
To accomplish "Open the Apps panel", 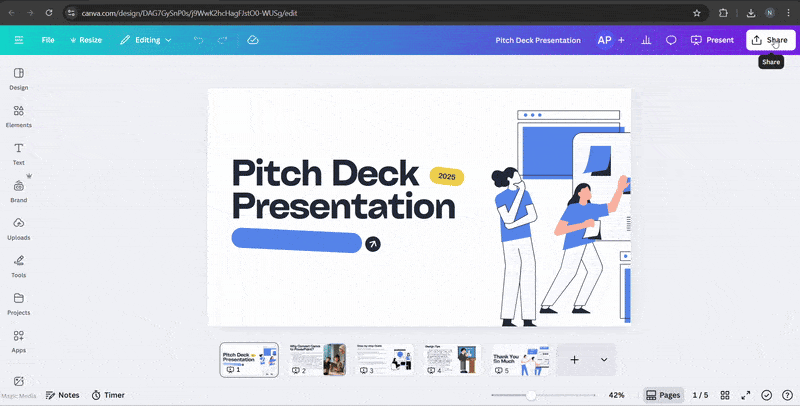I will (x=18, y=341).
